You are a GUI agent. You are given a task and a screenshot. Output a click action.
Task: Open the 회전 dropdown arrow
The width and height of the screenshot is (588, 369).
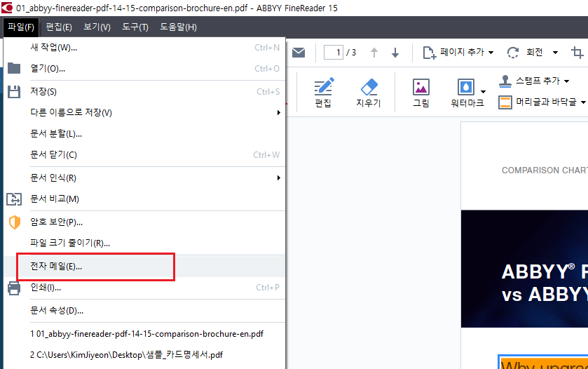(555, 53)
